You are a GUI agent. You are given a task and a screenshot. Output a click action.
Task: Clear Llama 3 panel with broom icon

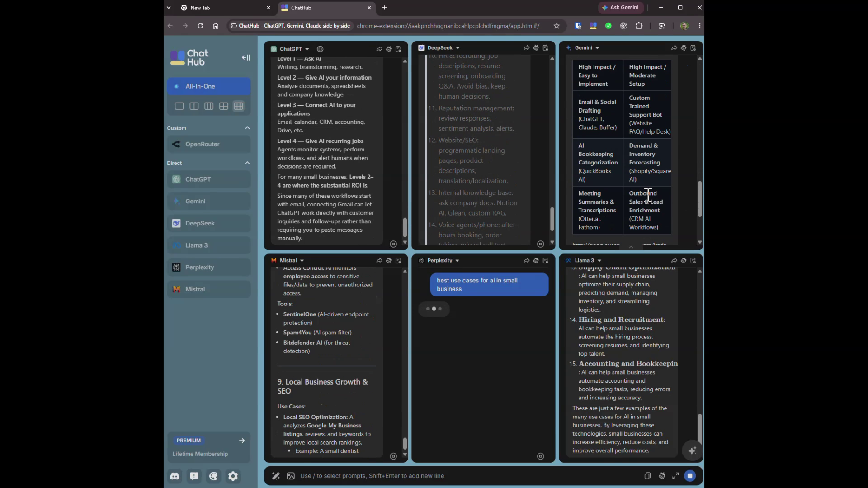click(684, 260)
